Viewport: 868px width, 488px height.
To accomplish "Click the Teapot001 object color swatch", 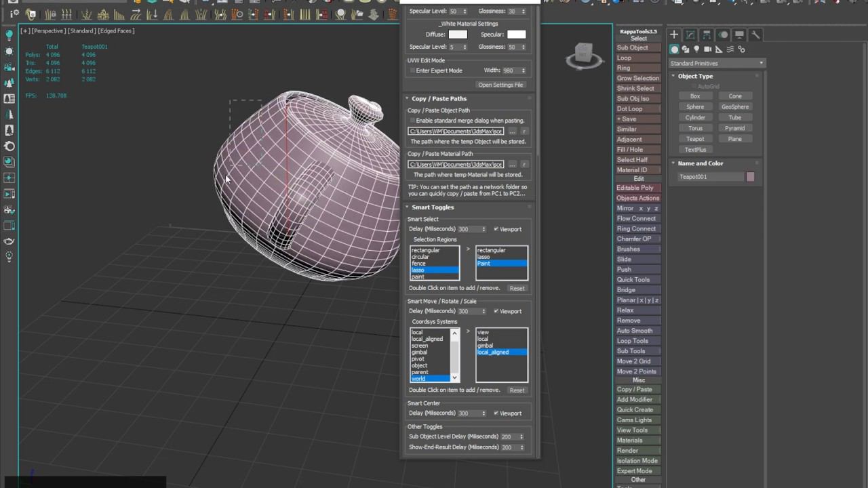I will click(750, 177).
